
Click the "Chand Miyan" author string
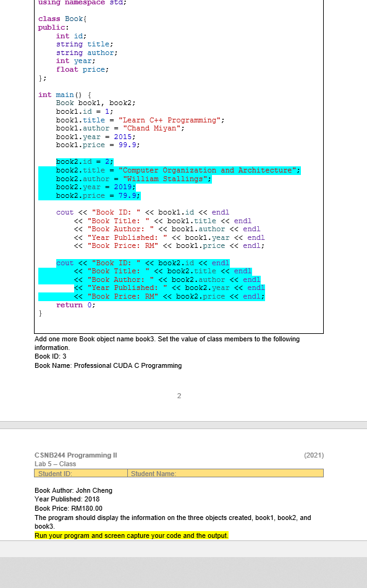click(x=152, y=128)
